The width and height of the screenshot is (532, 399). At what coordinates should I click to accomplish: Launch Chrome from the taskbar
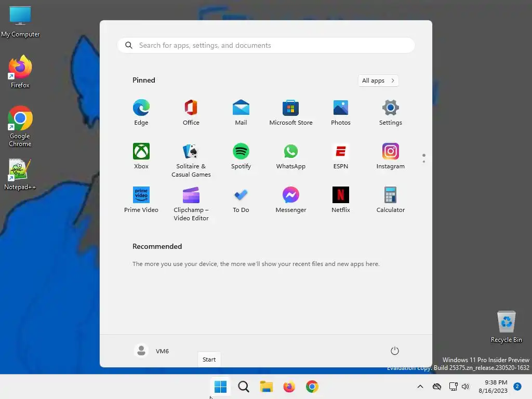pyautogui.click(x=312, y=387)
